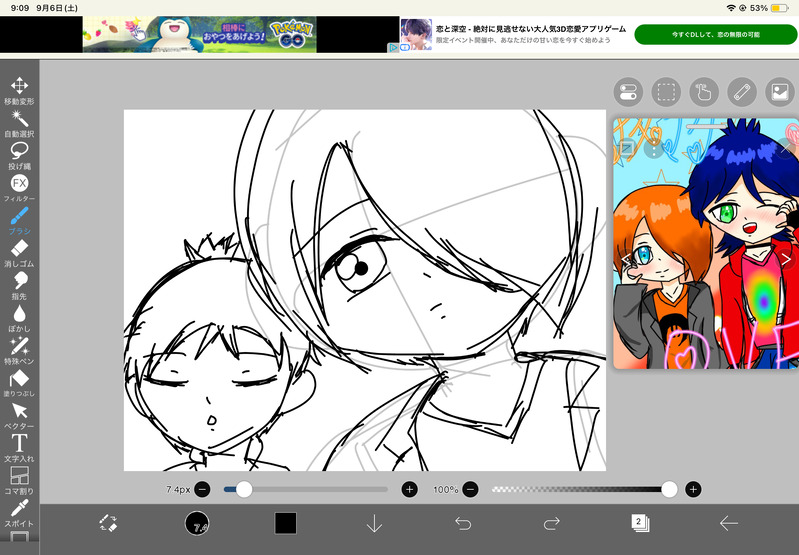
Task: Redo the undone stroke
Action: pos(552,523)
